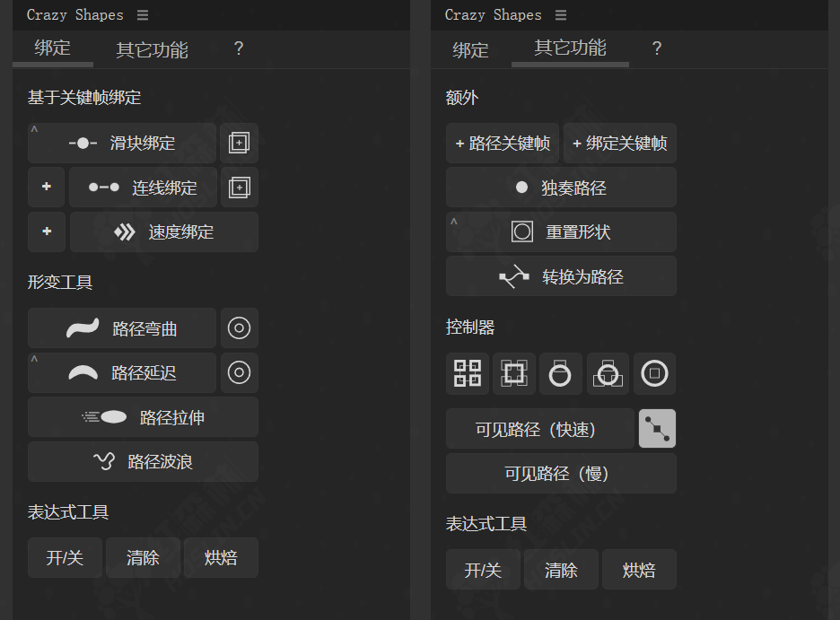Apply 路径拉伸 path stretch tool
Screen dimensions: 840x620
tap(143, 417)
